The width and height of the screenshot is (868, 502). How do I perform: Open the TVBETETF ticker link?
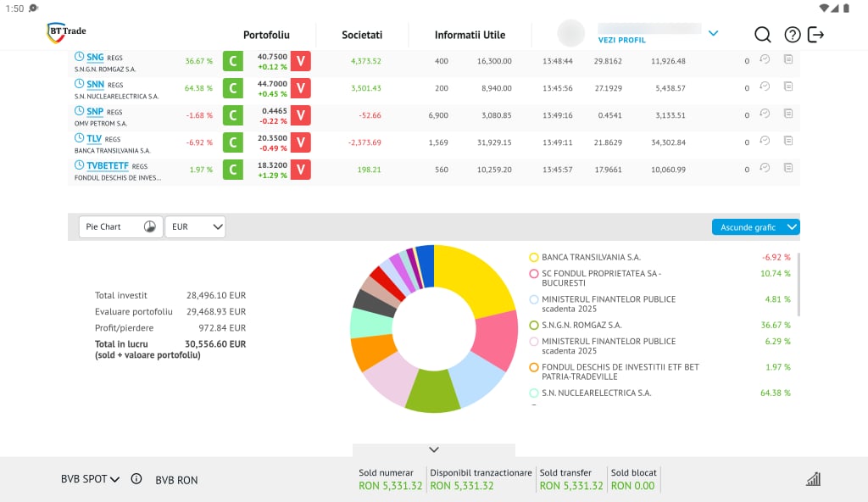108,165
